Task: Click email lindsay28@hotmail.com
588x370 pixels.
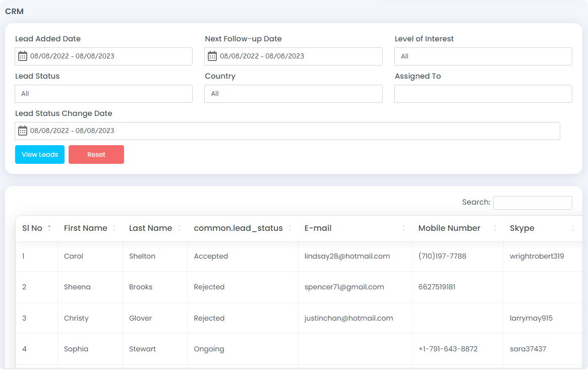Action: click(347, 256)
